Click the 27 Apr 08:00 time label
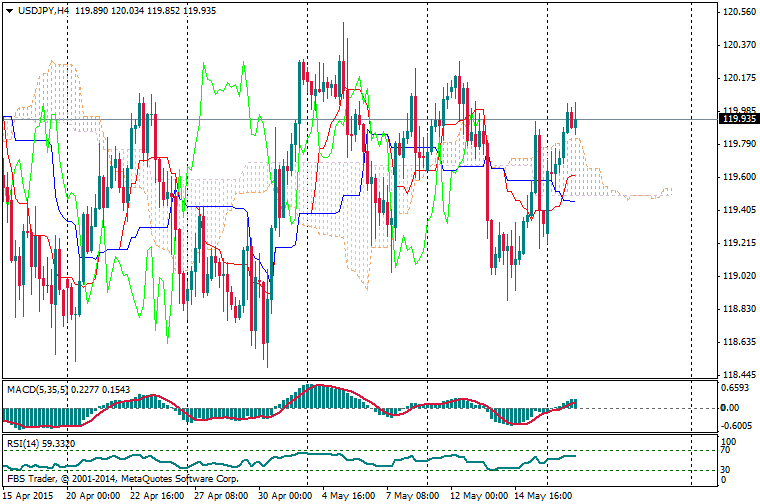 [221, 496]
